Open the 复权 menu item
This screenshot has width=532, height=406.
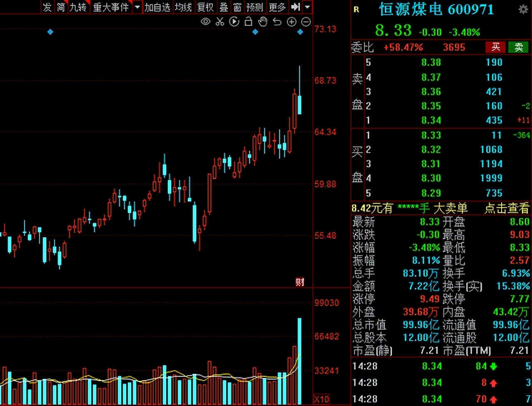(x=205, y=7)
